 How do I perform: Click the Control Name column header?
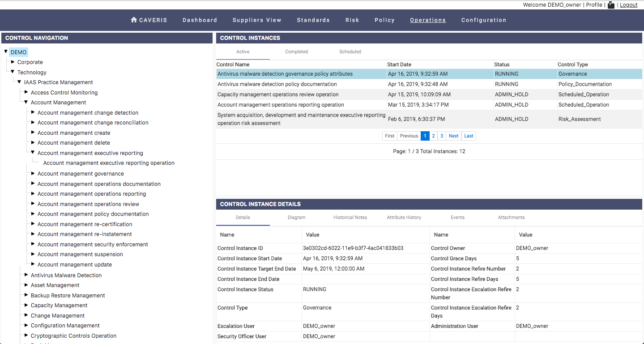[233, 64]
